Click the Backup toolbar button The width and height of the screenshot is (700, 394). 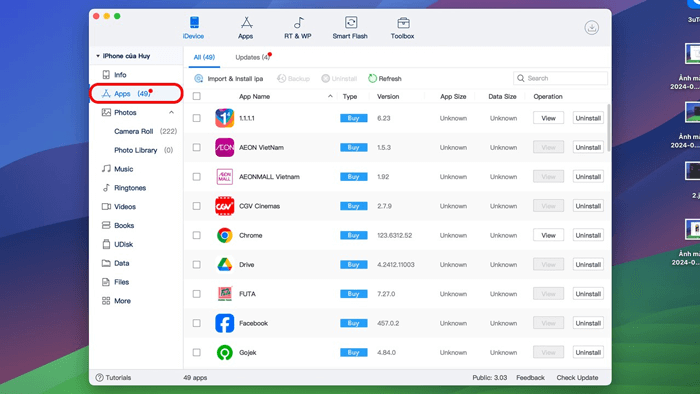click(293, 79)
